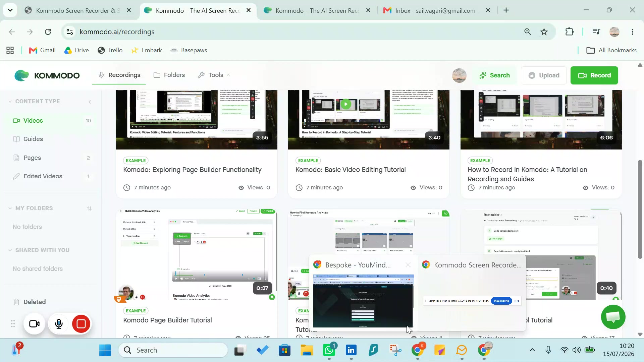Open the browser extensions menu
The height and width of the screenshot is (362, 644).
569,32
